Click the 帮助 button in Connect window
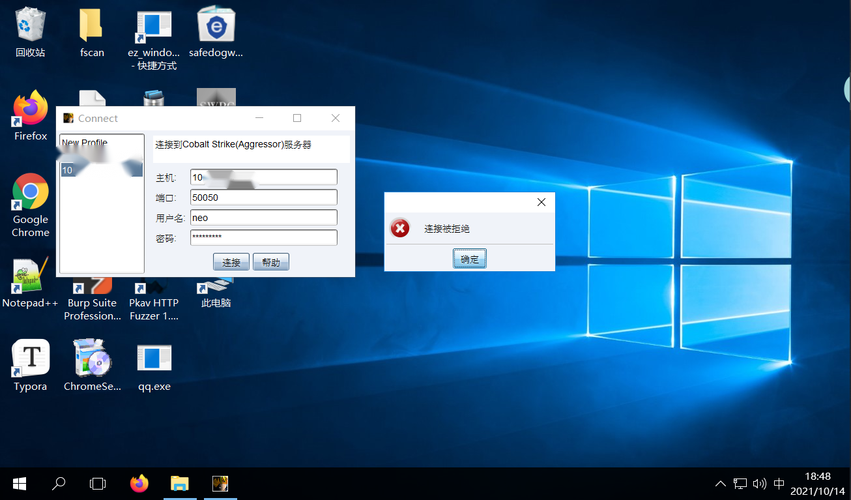The image size is (851, 500). 271,262
